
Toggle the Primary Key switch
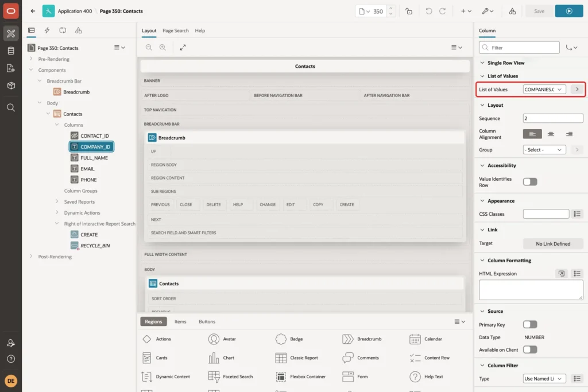point(530,324)
